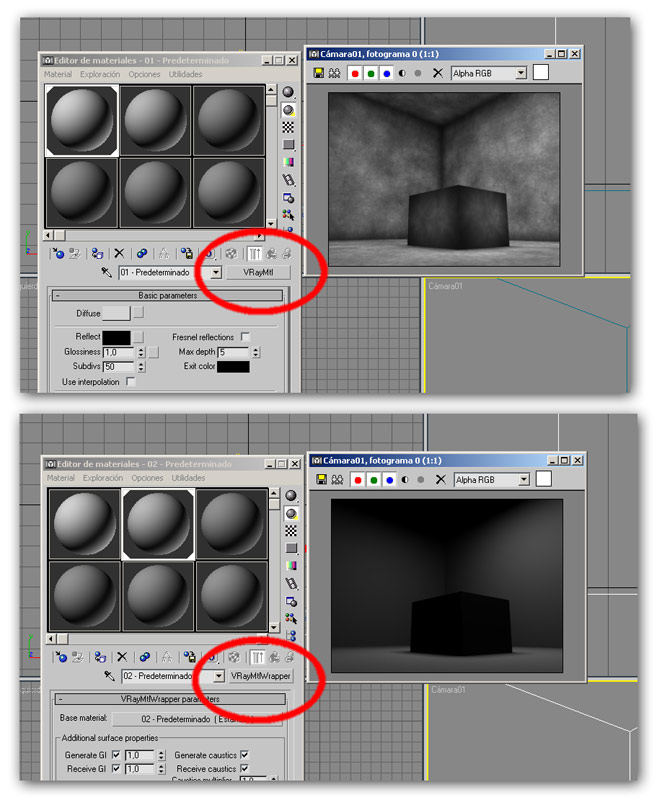
Task: Toggle Backlight icon in 01 editor
Action: coord(288,110)
